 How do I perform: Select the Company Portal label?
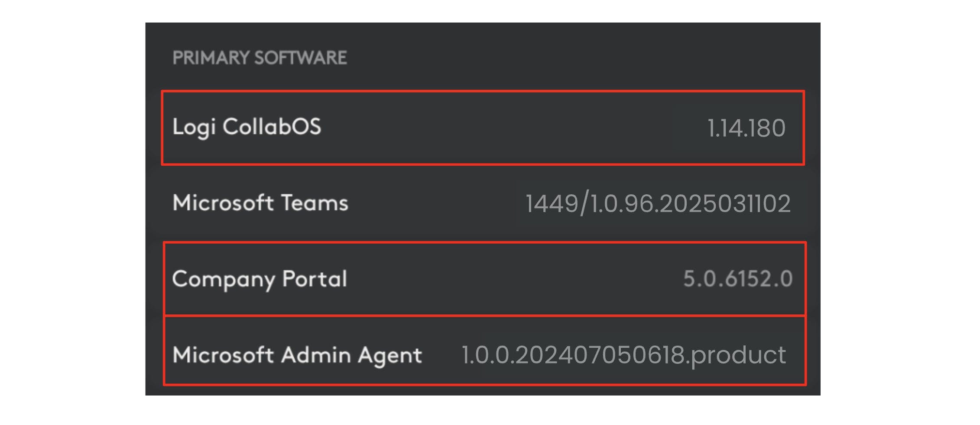260,279
